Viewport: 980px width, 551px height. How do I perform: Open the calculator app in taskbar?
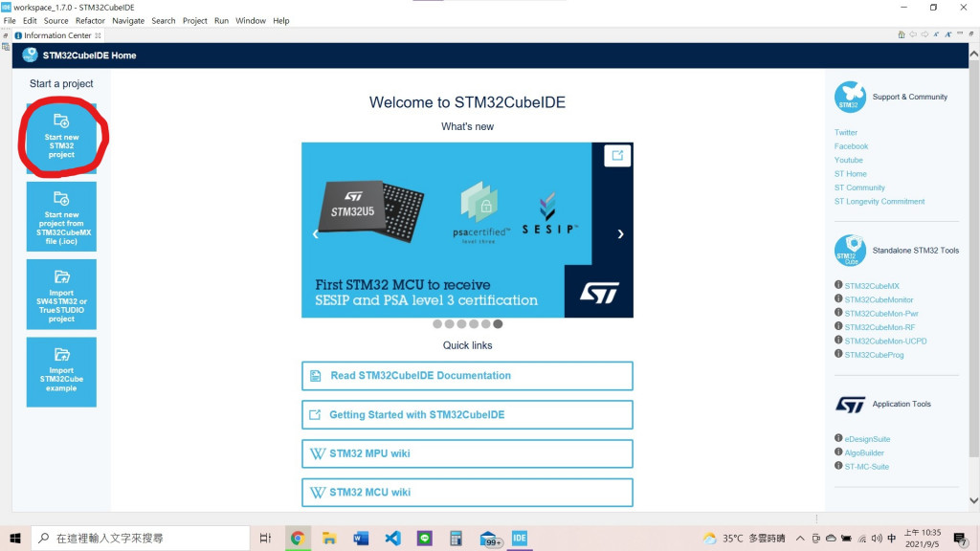[x=457, y=538]
